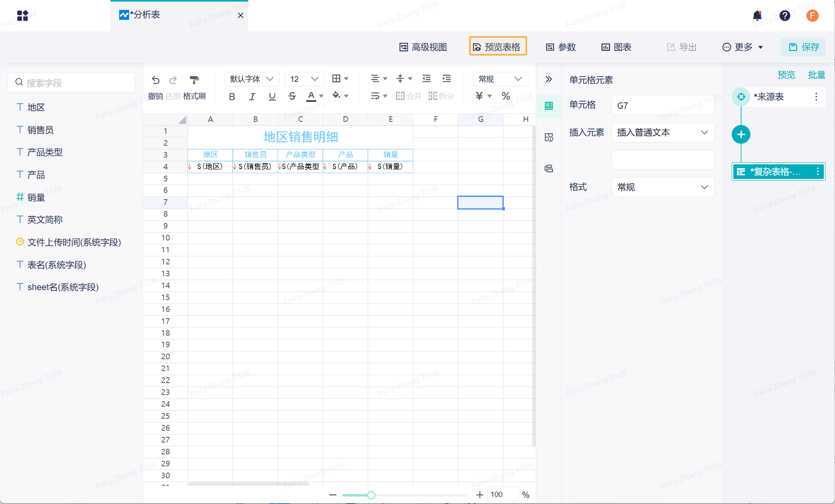The width and height of the screenshot is (835, 504).
Task: Expand the 插入普通文本 dropdown
Action: tap(663, 133)
